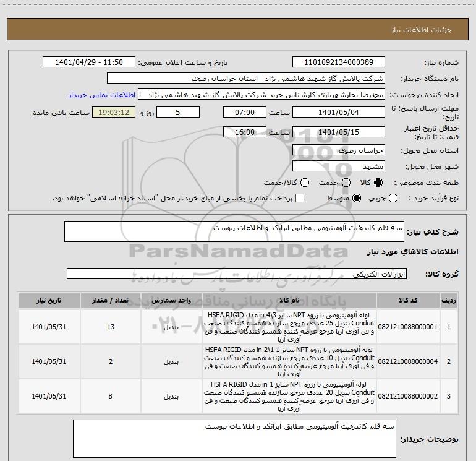The height and width of the screenshot is (461, 476).
Task: Click the نام کالا column header
Action: pos(289,301)
